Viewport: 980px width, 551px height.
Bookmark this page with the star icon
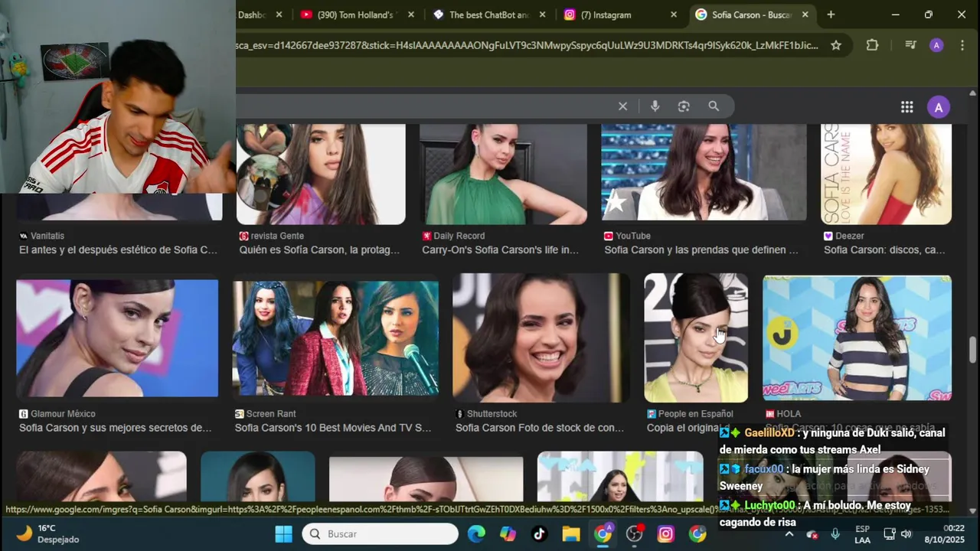836,45
